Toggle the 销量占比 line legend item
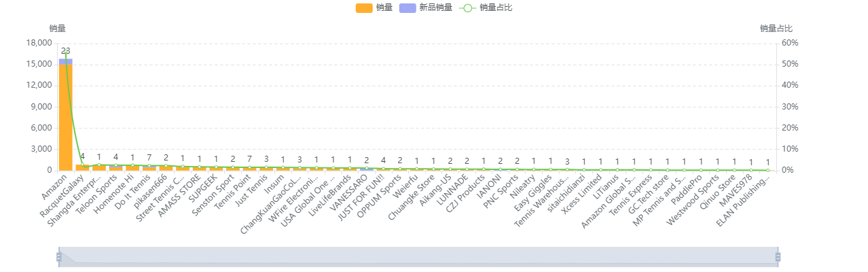The width and height of the screenshot is (868, 272). [x=486, y=7]
